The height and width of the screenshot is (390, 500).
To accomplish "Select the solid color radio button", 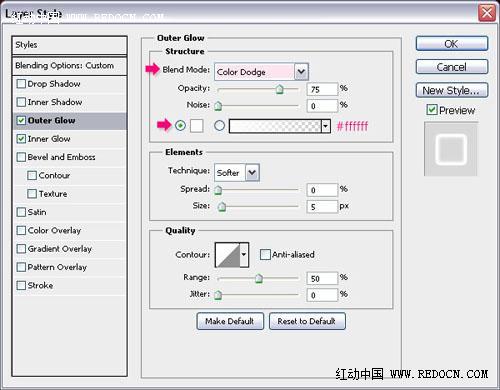I will [x=180, y=126].
